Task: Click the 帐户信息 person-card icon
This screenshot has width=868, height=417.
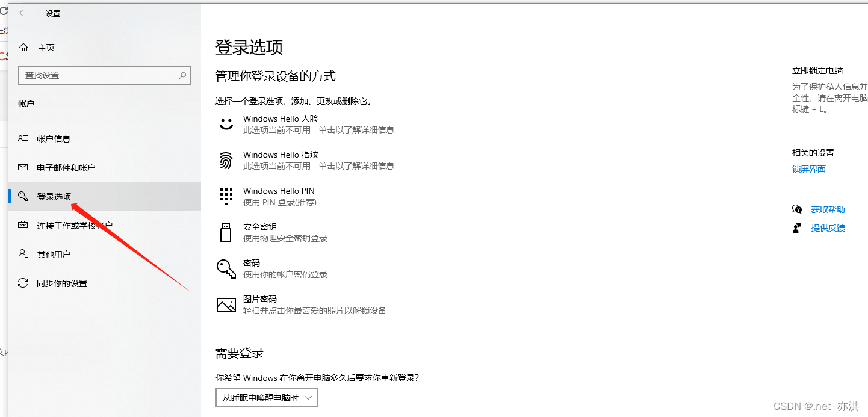Action: [x=23, y=138]
